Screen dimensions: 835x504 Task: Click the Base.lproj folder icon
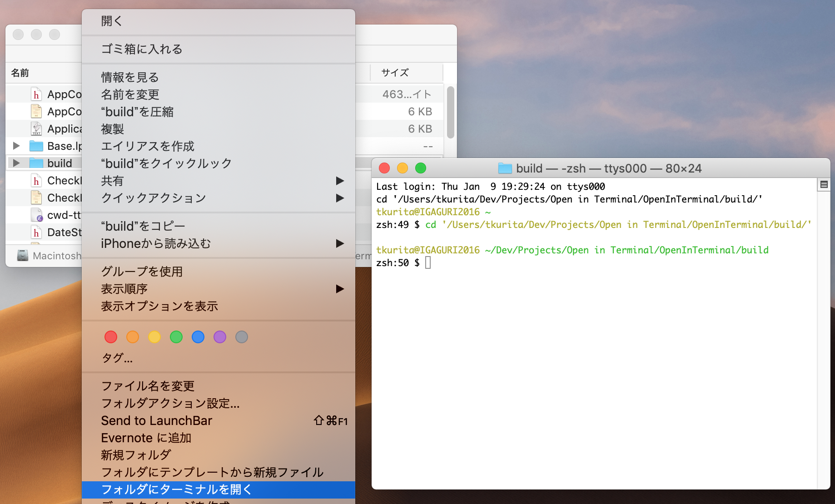click(36, 146)
